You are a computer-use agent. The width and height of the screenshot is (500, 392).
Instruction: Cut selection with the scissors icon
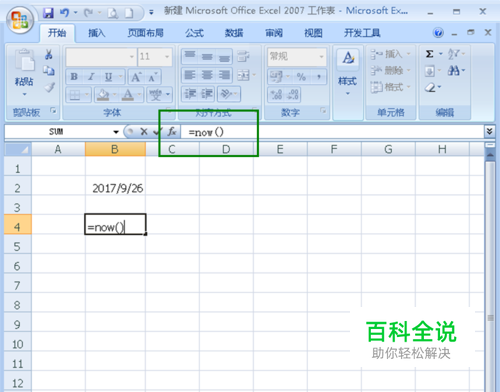coord(49,54)
